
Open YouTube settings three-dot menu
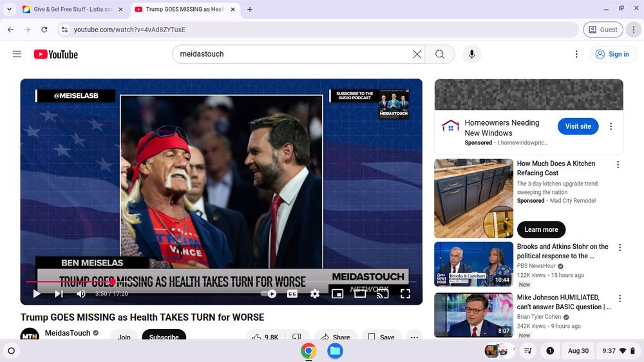(576, 54)
